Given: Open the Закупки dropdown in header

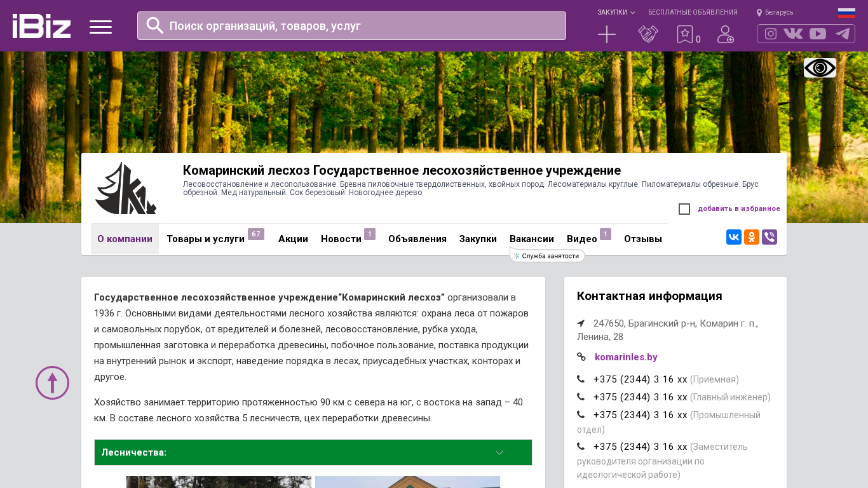Looking at the screenshot, I should click(616, 13).
